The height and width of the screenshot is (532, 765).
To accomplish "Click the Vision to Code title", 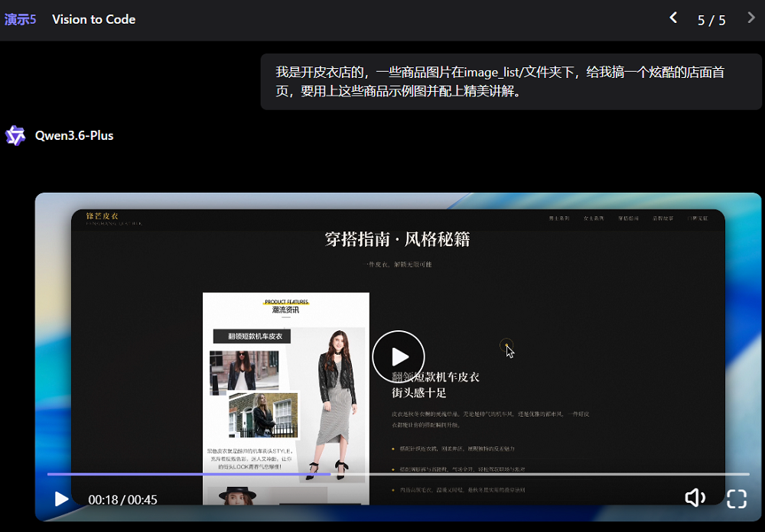I will (93, 19).
